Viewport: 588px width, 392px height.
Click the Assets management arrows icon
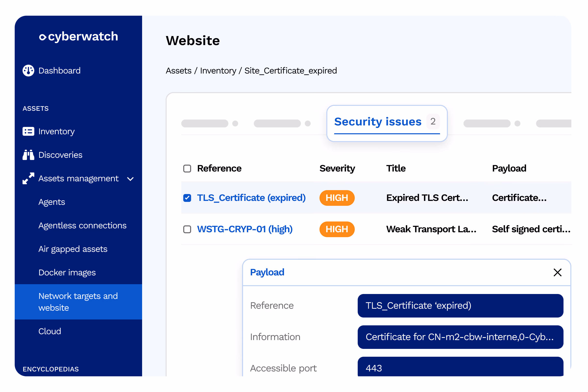28,179
